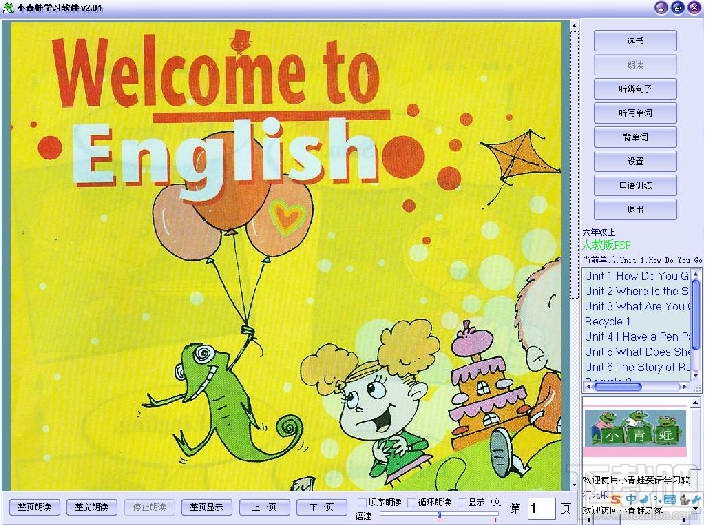
Task: Click the page number input field
Action: (x=541, y=509)
